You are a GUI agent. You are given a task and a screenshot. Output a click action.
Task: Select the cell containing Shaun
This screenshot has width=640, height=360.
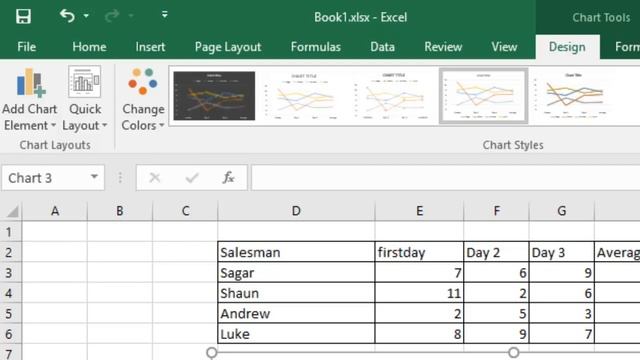(296, 293)
